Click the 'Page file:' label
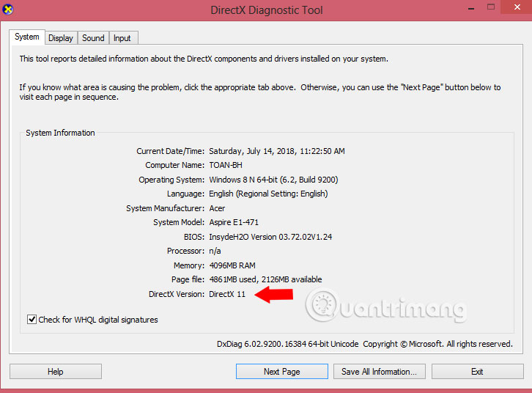Image resolution: width=532 pixels, height=393 pixels. tap(188, 279)
